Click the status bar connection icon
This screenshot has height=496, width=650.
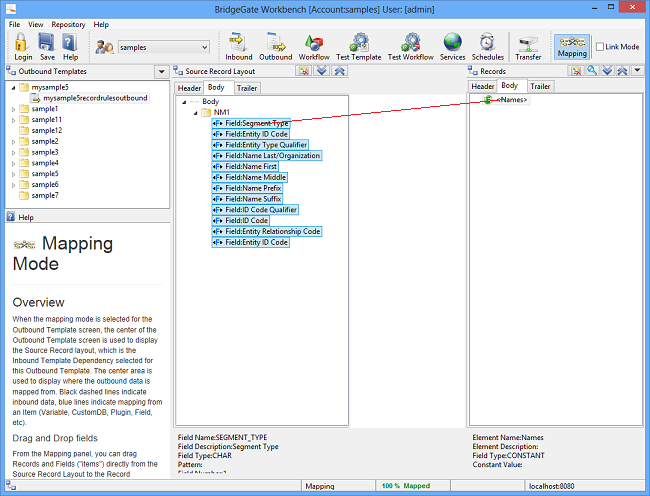(11, 486)
